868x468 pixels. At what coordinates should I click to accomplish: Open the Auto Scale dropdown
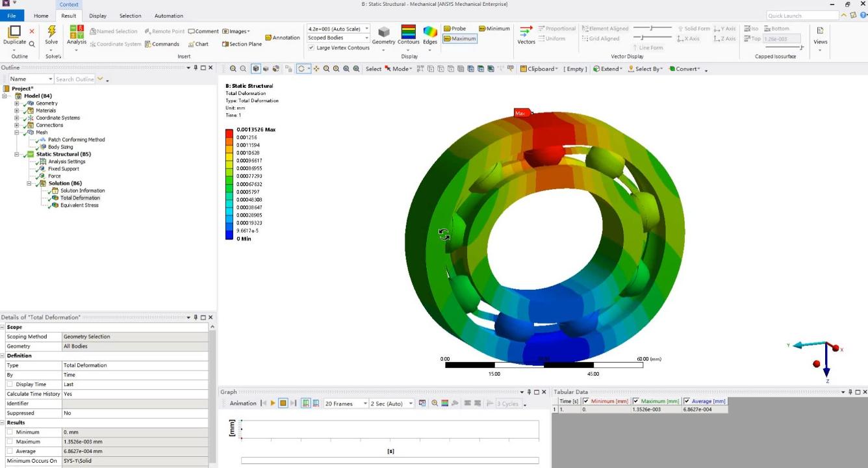point(366,29)
